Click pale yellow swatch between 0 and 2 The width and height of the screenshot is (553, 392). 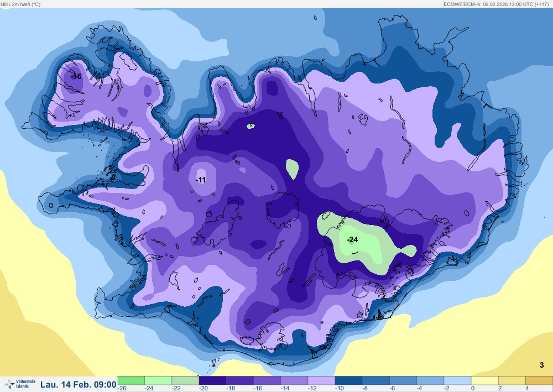[484, 380]
